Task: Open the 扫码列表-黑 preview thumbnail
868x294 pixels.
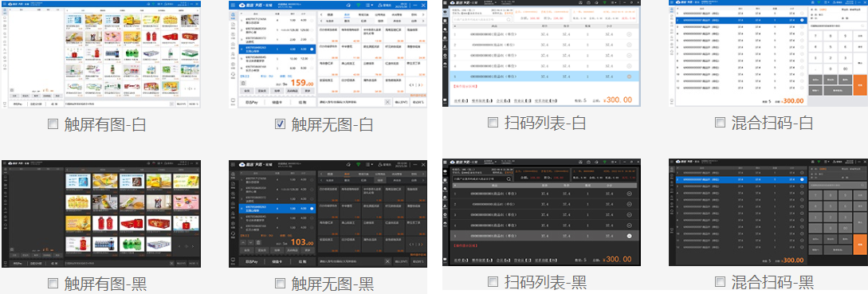Action: coord(541,213)
